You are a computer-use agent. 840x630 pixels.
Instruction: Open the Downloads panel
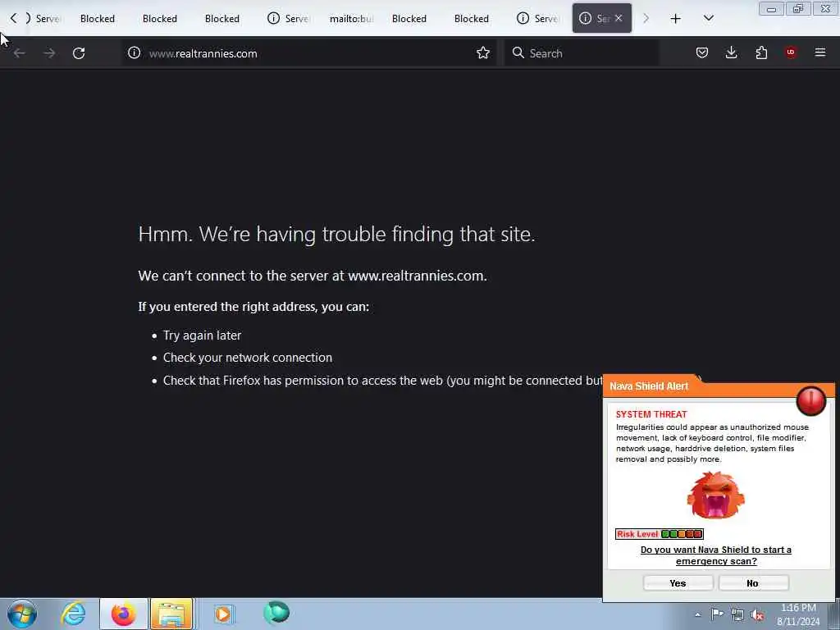pos(731,52)
